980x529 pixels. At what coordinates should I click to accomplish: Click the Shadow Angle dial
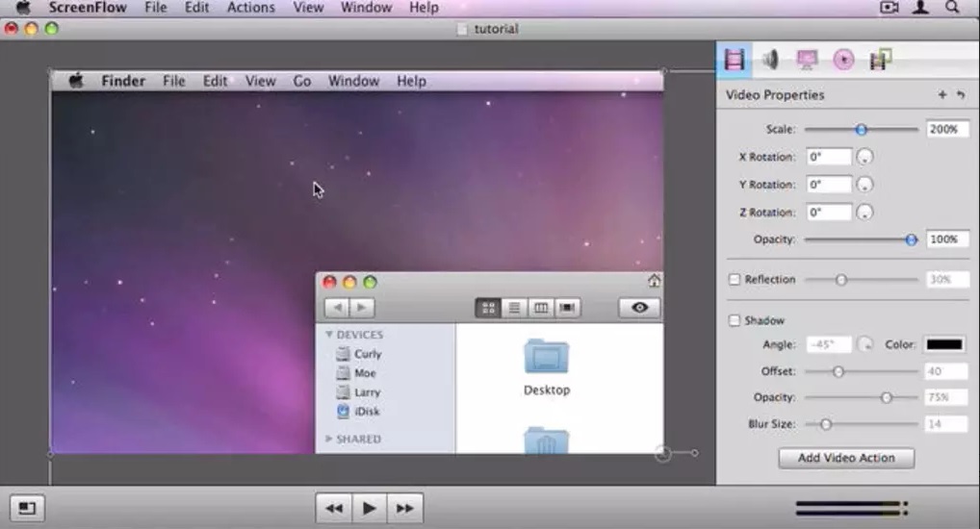(x=865, y=344)
